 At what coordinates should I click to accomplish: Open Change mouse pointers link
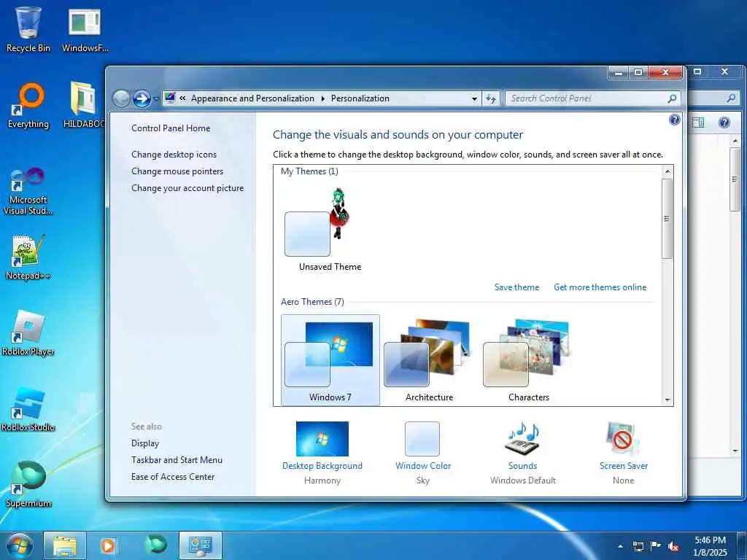pyautogui.click(x=177, y=171)
